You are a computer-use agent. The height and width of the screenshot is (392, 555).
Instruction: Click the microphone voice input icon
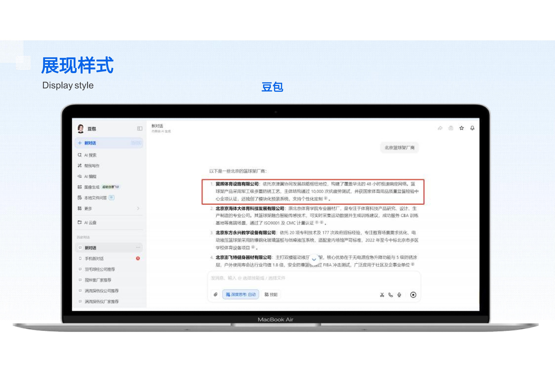399,295
